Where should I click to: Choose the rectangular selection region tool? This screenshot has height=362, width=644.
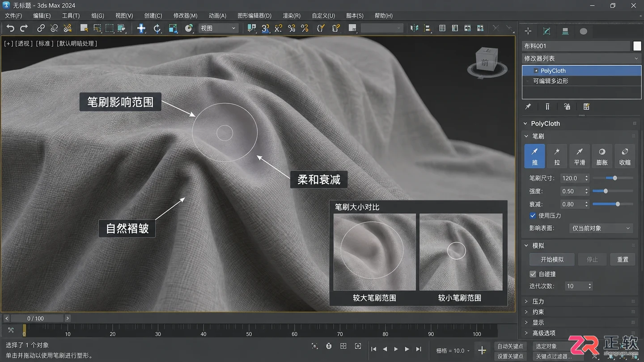pos(110,28)
